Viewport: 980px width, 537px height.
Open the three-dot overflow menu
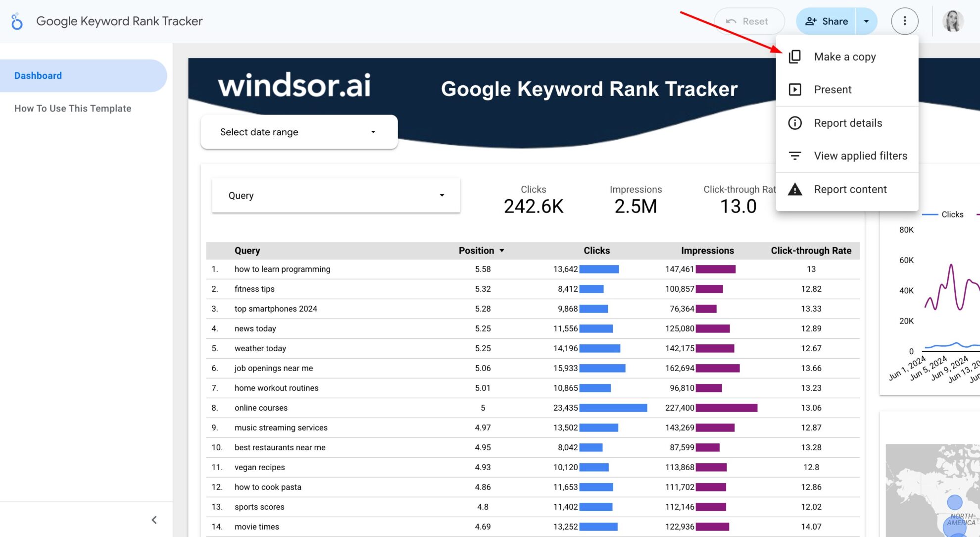pos(905,21)
